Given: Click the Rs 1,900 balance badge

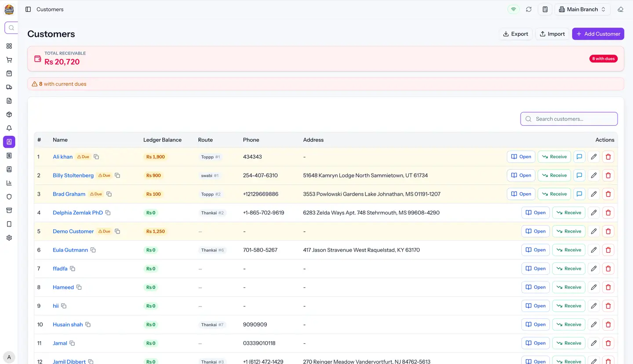Looking at the screenshot, I should tap(156, 157).
